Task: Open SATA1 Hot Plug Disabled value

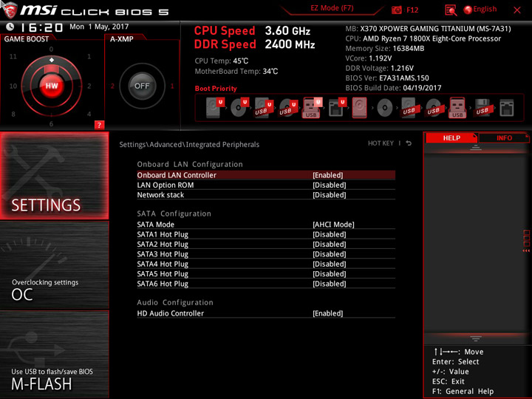Action: click(x=330, y=234)
